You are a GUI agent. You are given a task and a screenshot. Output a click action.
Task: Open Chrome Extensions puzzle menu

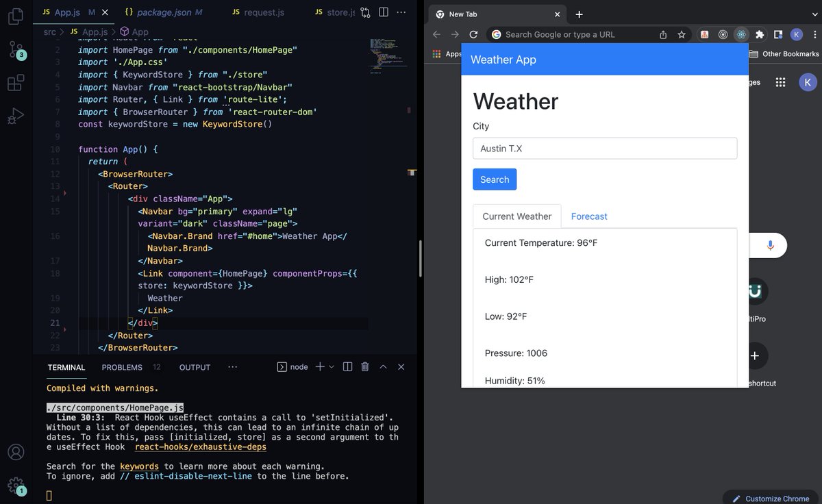(x=760, y=34)
